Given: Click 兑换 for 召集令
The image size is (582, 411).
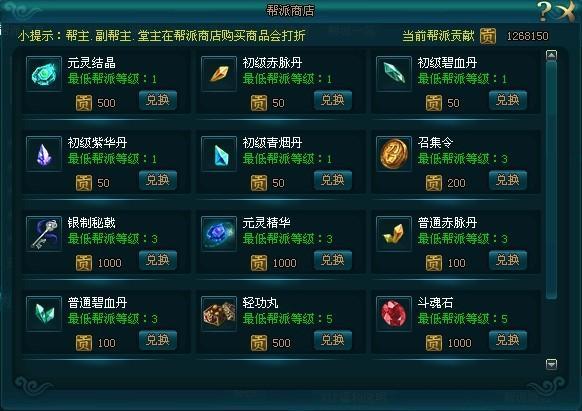Looking at the screenshot, I should [x=508, y=180].
